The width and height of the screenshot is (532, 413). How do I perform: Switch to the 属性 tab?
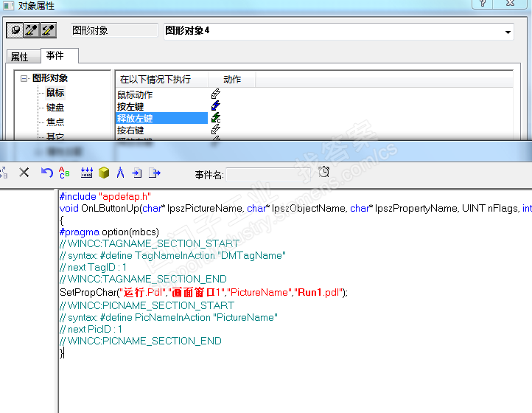click(20, 57)
